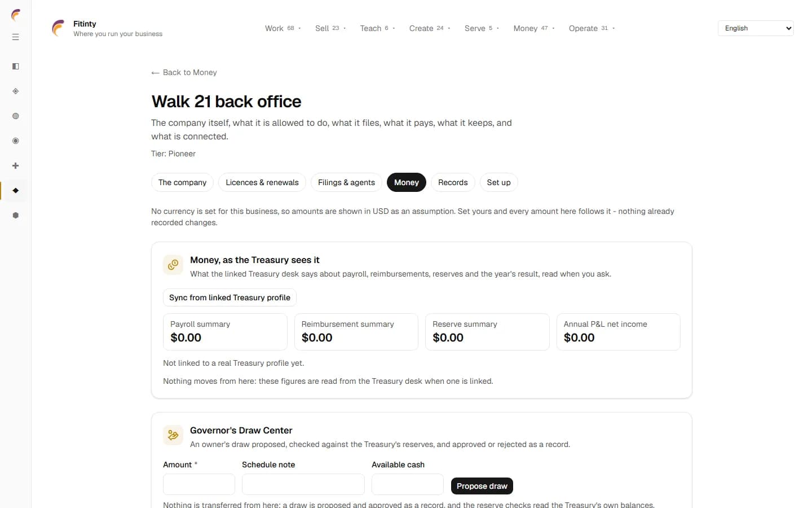The image size is (812, 508).
Task: Click the Reserve summary card
Action: point(487,332)
